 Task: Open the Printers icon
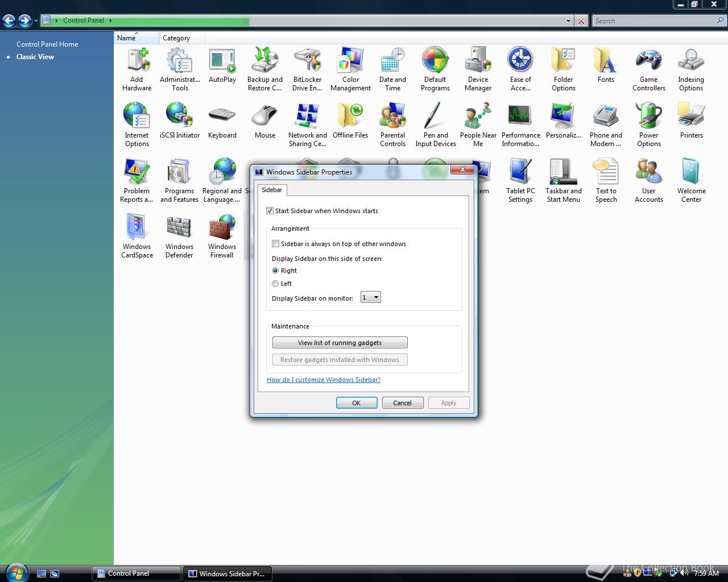(x=691, y=121)
